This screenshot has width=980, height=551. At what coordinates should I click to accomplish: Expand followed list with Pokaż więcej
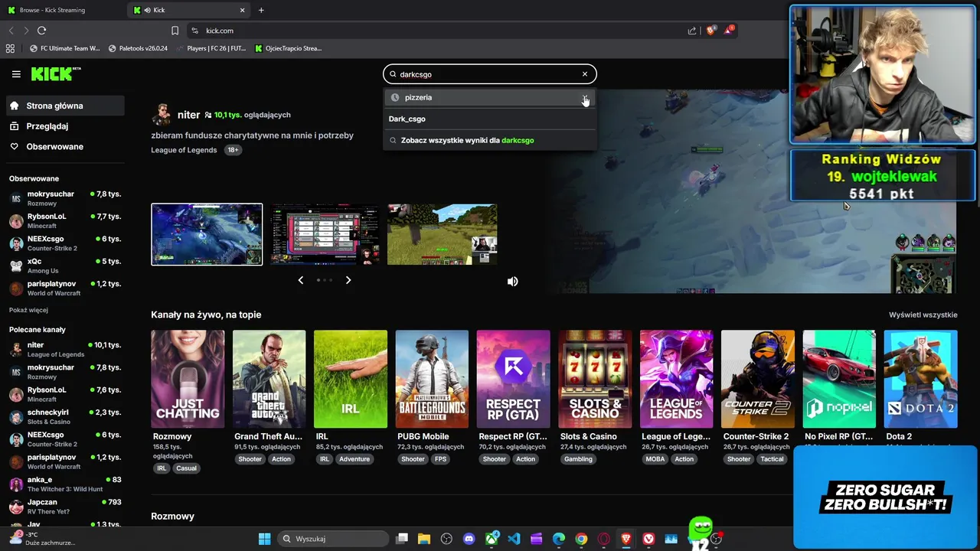click(x=28, y=310)
